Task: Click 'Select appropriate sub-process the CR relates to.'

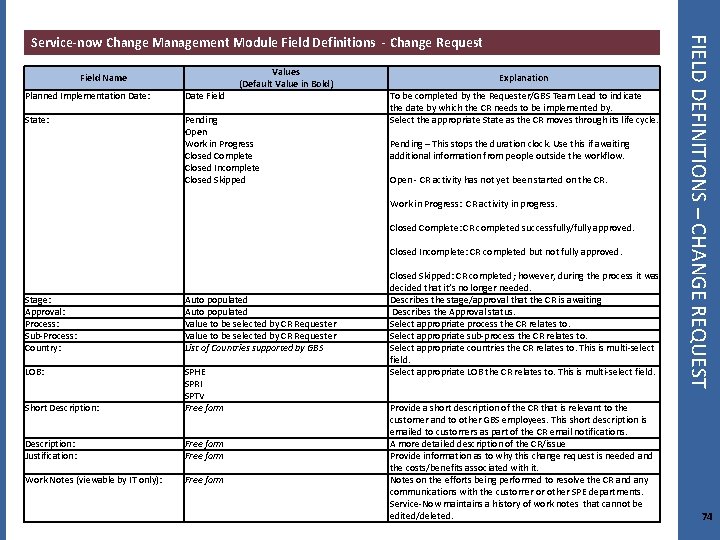Action: pos(489,336)
